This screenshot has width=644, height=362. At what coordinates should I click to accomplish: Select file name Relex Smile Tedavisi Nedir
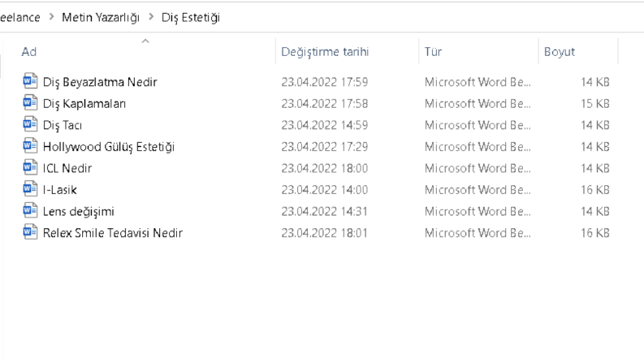click(x=113, y=233)
